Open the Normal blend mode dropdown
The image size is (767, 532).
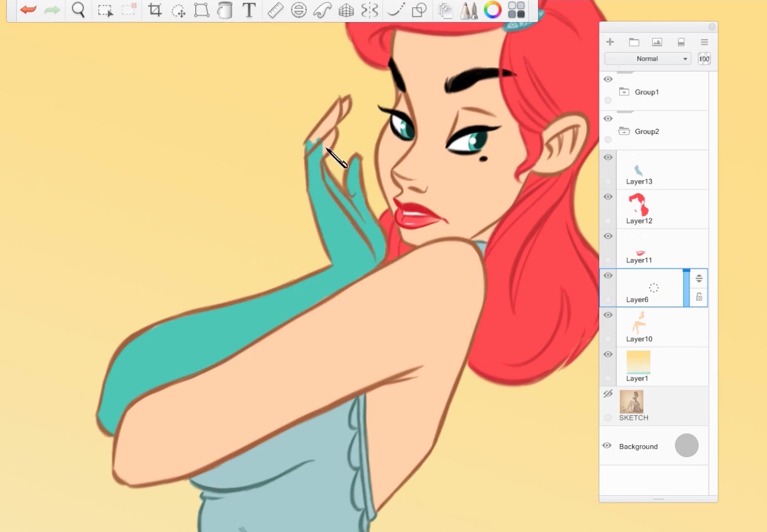pyautogui.click(x=647, y=58)
